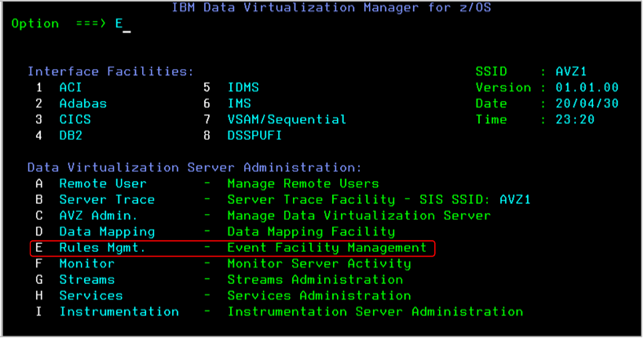Select the Server Trace option
The width and height of the screenshot is (644, 338).
point(107,200)
